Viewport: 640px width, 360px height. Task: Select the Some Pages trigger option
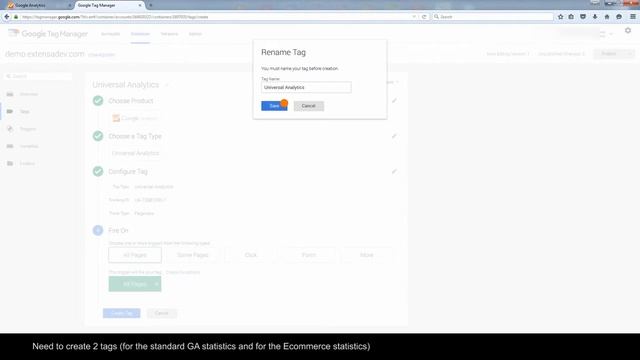tap(193, 255)
